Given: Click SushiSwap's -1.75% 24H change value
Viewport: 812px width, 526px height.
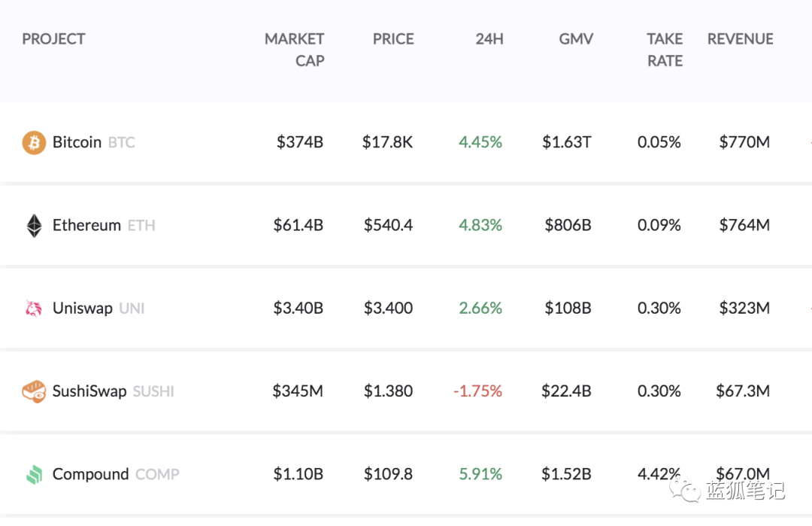Looking at the screenshot, I should [477, 391].
